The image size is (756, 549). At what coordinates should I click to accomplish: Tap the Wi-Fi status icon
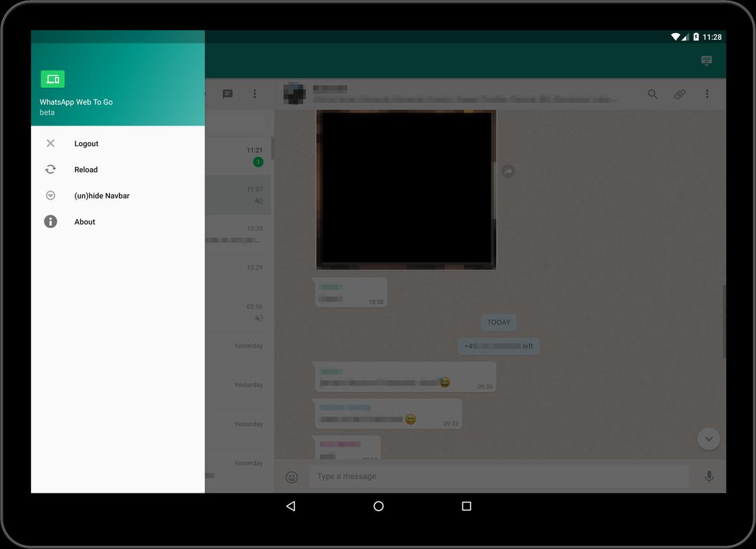tap(676, 36)
